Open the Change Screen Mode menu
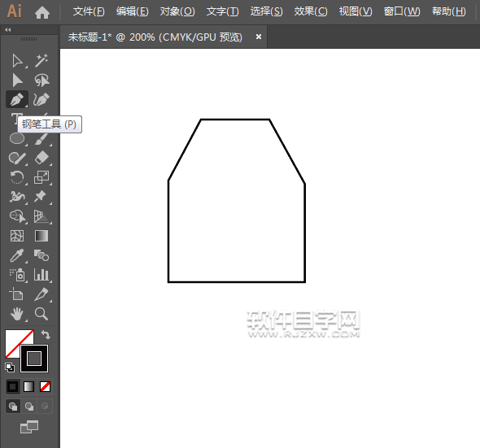 click(29, 427)
